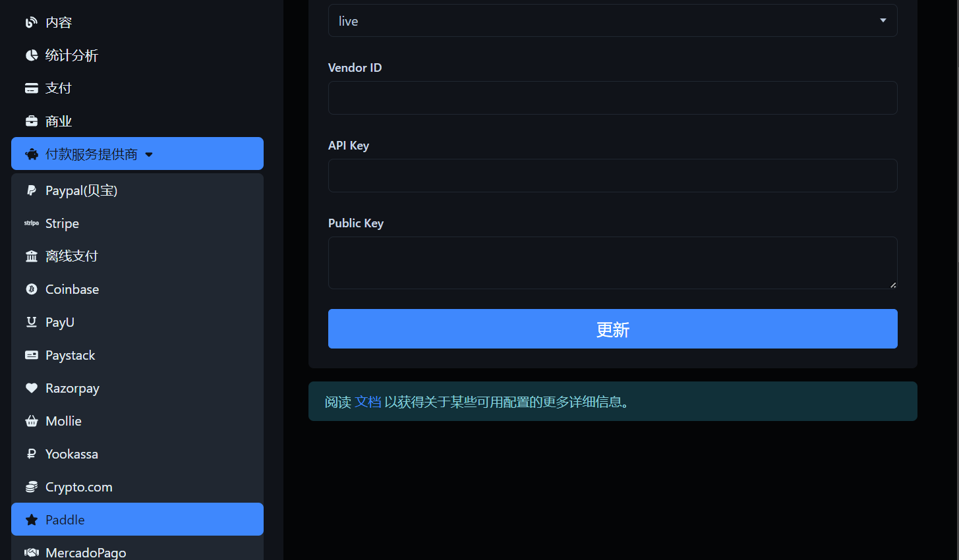Screen dimensions: 959x560
Task: Click the Mollie basket icon
Action: pyautogui.click(x=31, y=421)
